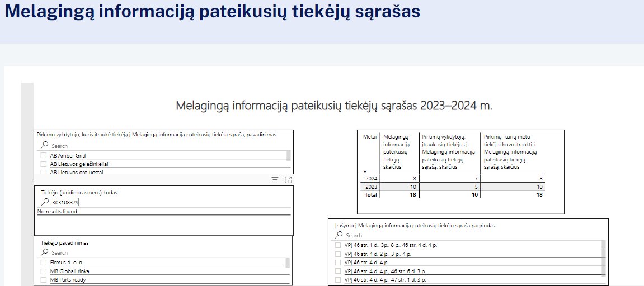Select the 2024 row in the table
The image size is (644, 286).
click(372, 178)
